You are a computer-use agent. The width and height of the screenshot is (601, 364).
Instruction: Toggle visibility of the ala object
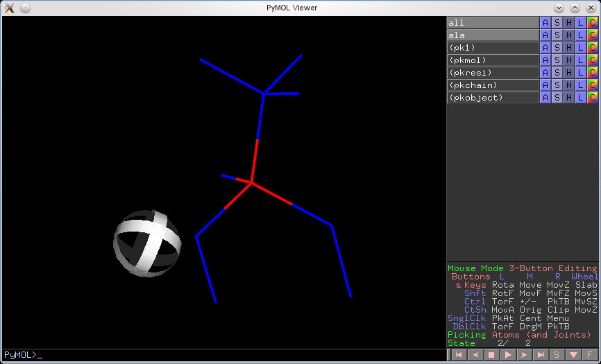pos(493,35)
